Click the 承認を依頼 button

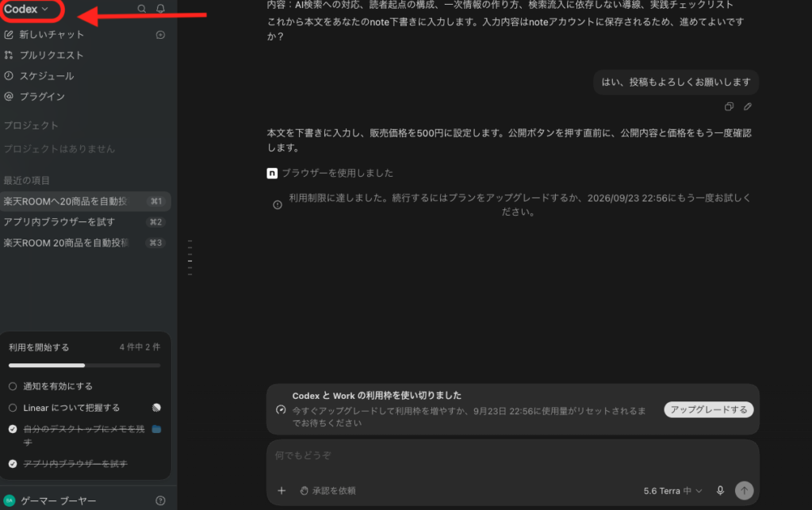point(327,490)
